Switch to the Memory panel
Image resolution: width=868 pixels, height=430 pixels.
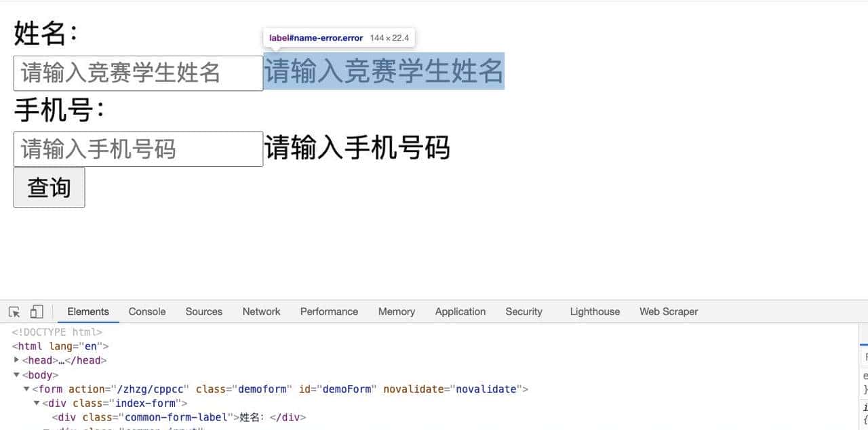tap(396, 311)
